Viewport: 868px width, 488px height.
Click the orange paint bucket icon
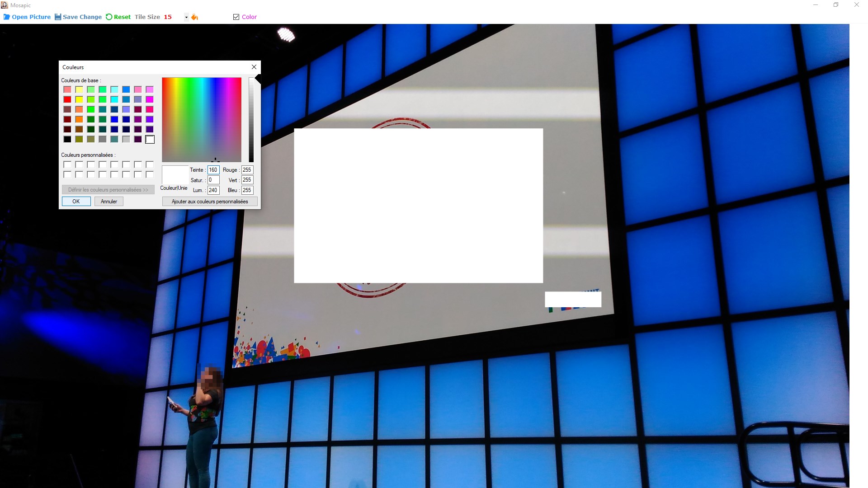(194, 17)
